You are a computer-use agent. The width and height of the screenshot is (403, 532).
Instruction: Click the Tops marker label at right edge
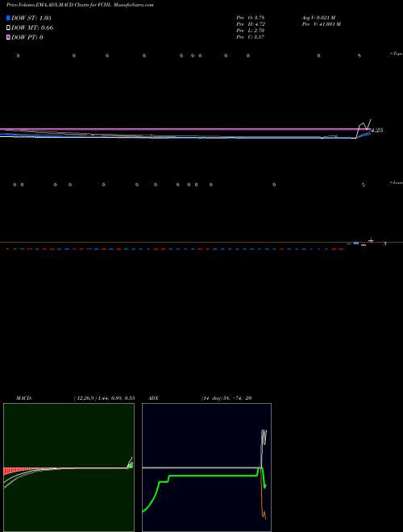397,54
